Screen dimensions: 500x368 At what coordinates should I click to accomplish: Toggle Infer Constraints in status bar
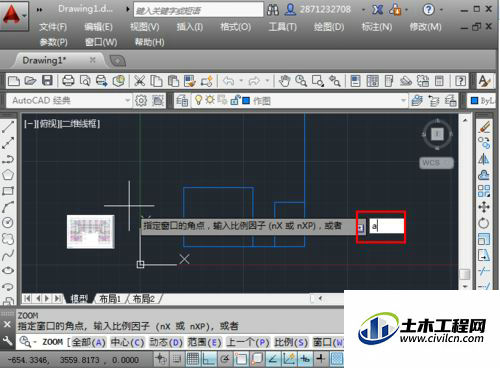click(x=161, y=359)
